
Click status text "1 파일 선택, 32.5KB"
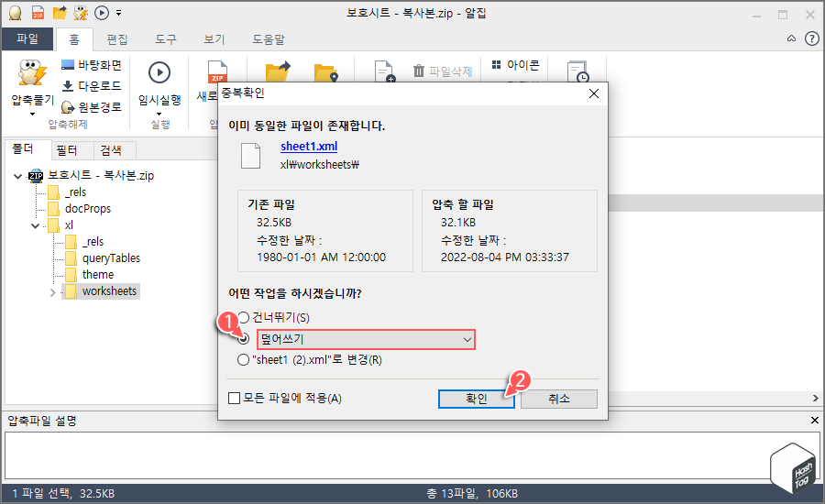63,494
